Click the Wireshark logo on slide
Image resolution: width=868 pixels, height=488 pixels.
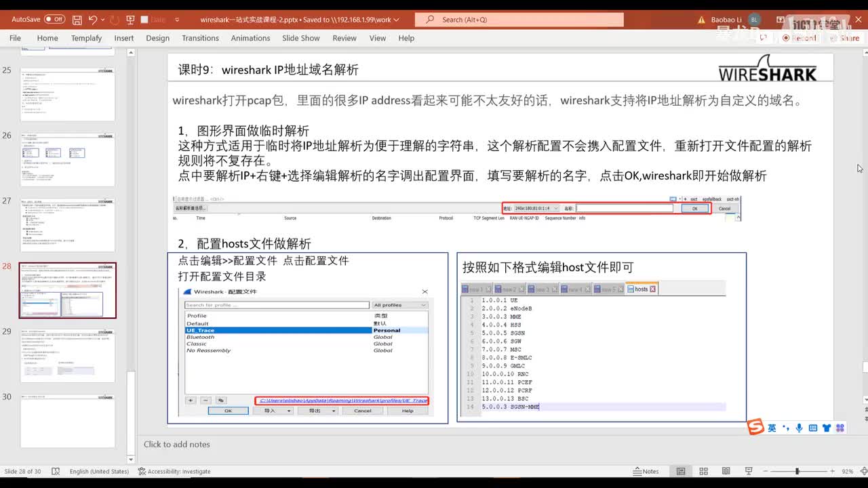pos(768,68)
